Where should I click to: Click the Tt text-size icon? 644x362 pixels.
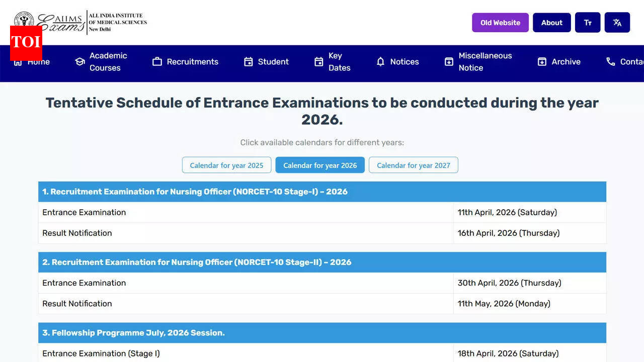pyautogui.click(x=588, y=22)
